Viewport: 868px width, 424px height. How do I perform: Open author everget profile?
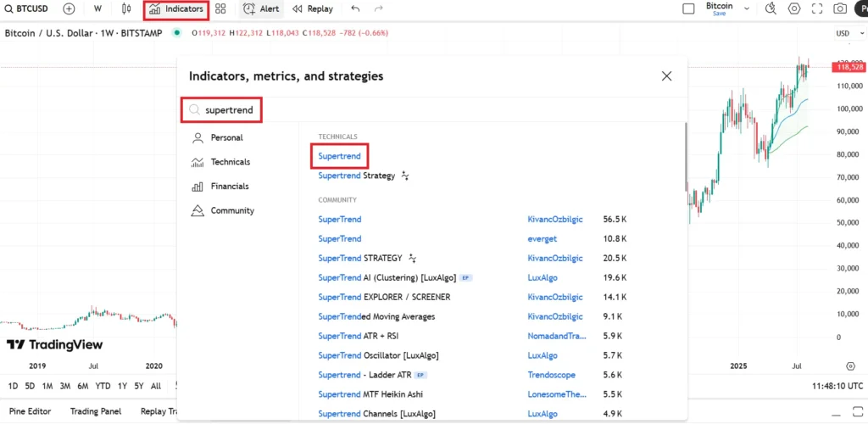point(542,239)
